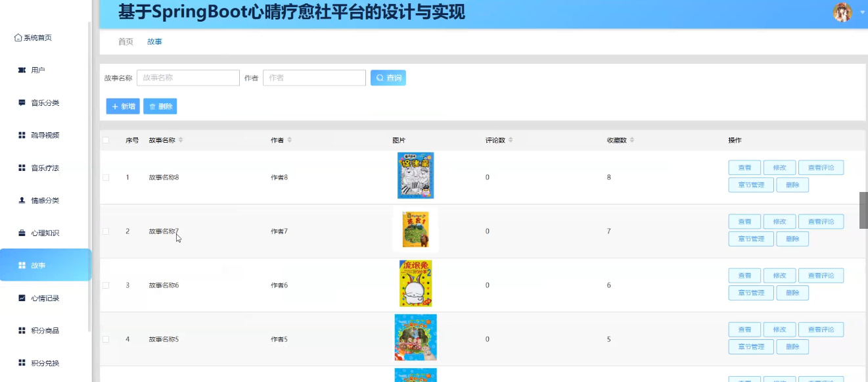The height and width of the screenshot is (382, 868).
Task: Click the text 故事名称6
Action: click(164, 285)
